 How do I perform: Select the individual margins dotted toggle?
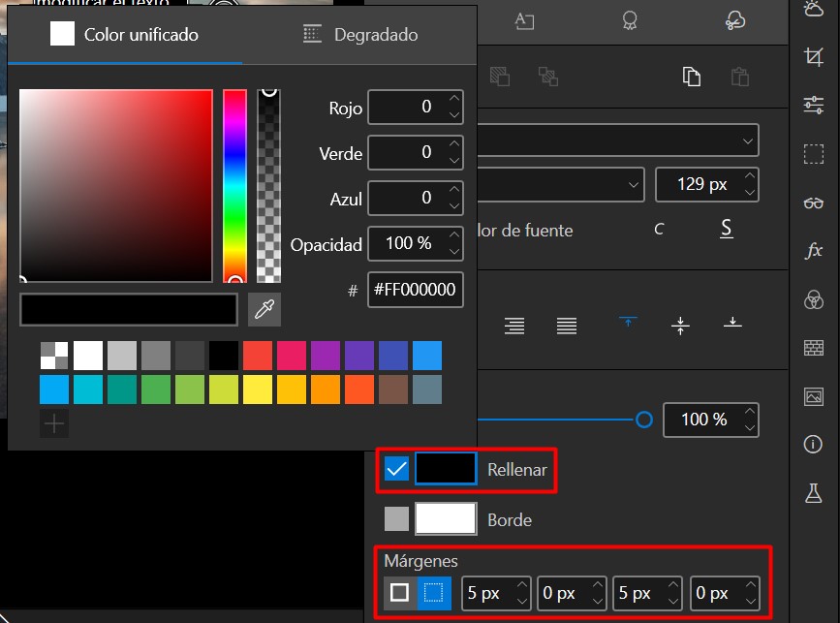pos(434,593)
